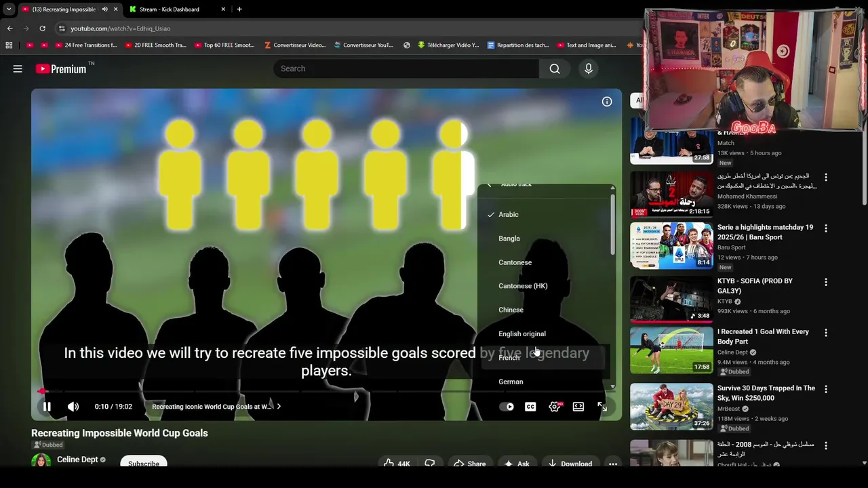Open options for KTYB - SOFIA video

(825, 282)
